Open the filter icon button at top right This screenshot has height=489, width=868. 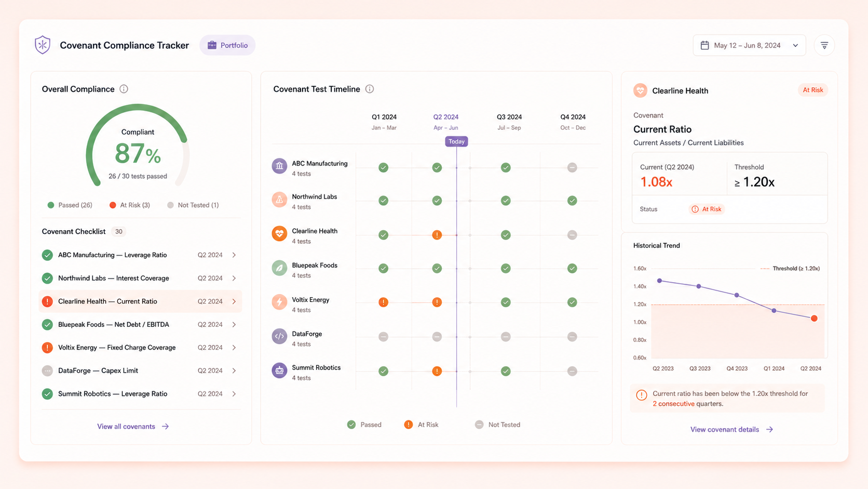pos(824,45)
